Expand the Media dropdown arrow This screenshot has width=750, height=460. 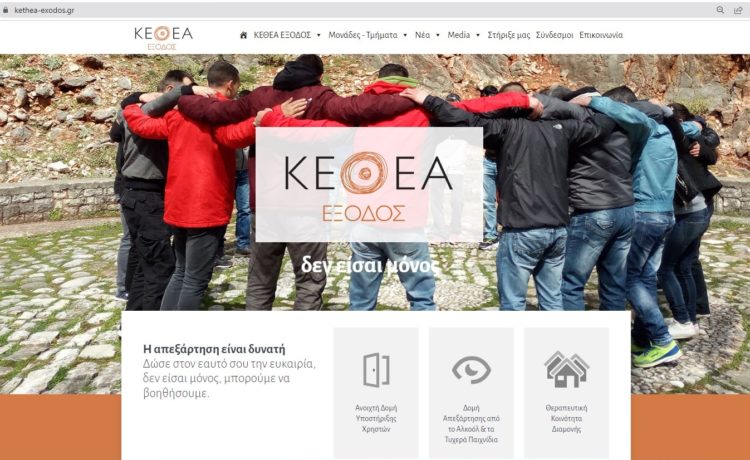pyautogui.click(x=478, y=35)
